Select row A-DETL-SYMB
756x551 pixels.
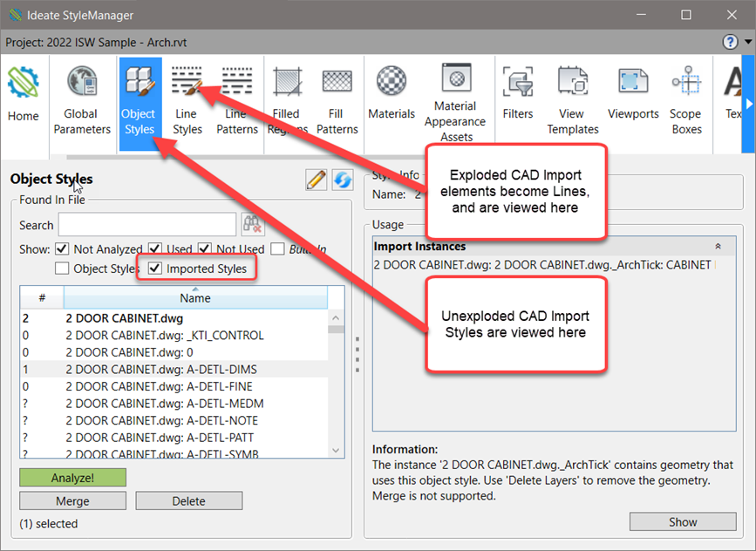click(x=174, y=453)
